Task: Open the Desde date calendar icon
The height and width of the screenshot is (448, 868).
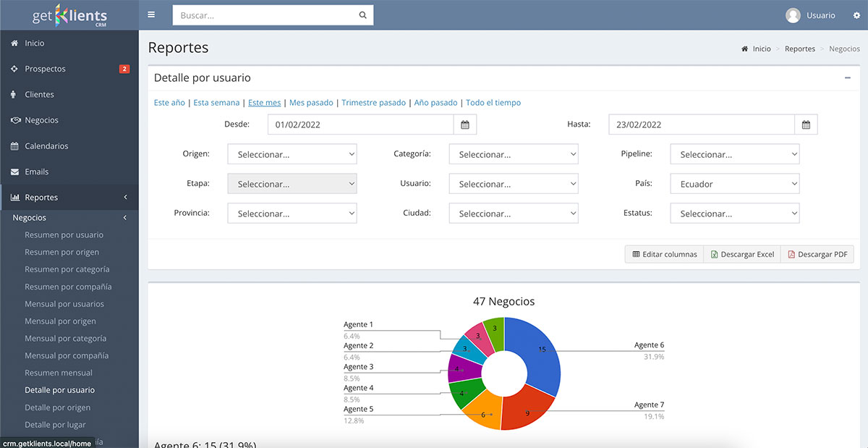Action: click(x=465, y=124)
